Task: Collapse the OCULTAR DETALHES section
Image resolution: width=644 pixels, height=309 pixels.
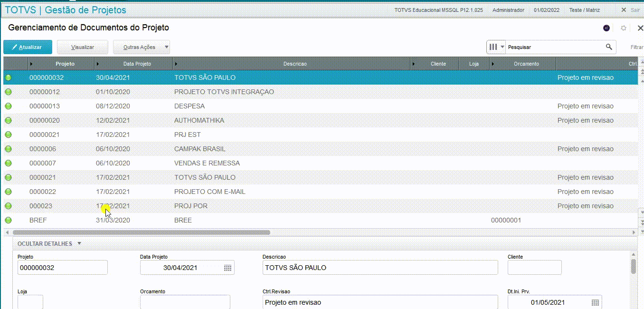Action: pyautogui.click(x=49, y=243)
